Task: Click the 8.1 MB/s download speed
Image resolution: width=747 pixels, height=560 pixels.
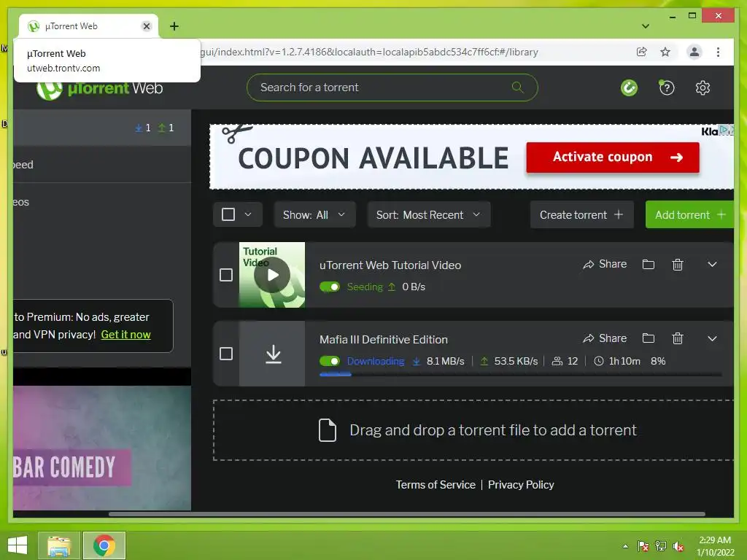Action: tap(445, 361)
